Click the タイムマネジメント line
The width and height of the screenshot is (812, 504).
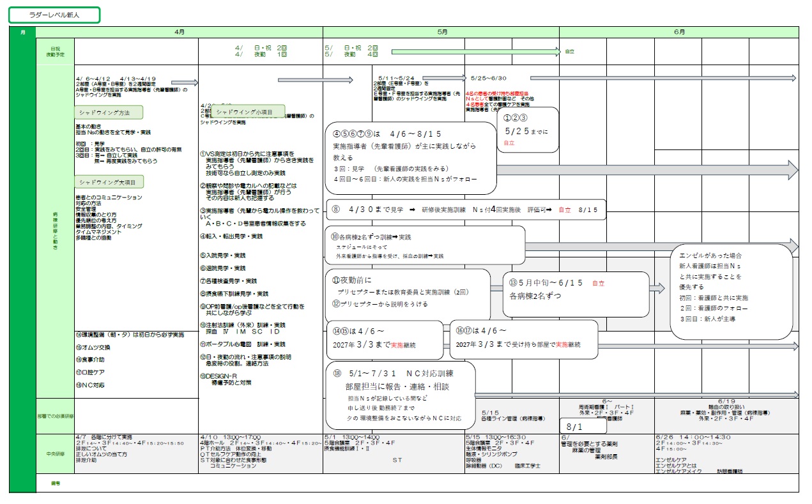coord(97,232)
